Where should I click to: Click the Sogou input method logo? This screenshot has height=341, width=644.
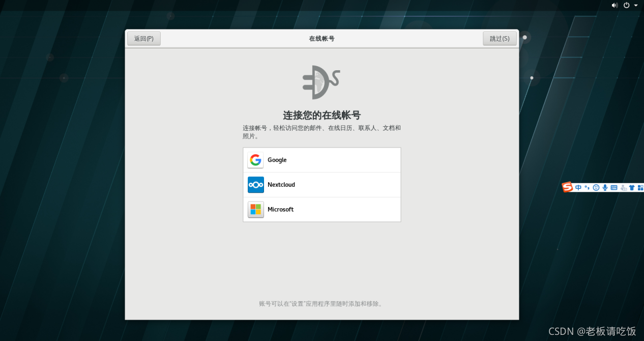[567, 187]
